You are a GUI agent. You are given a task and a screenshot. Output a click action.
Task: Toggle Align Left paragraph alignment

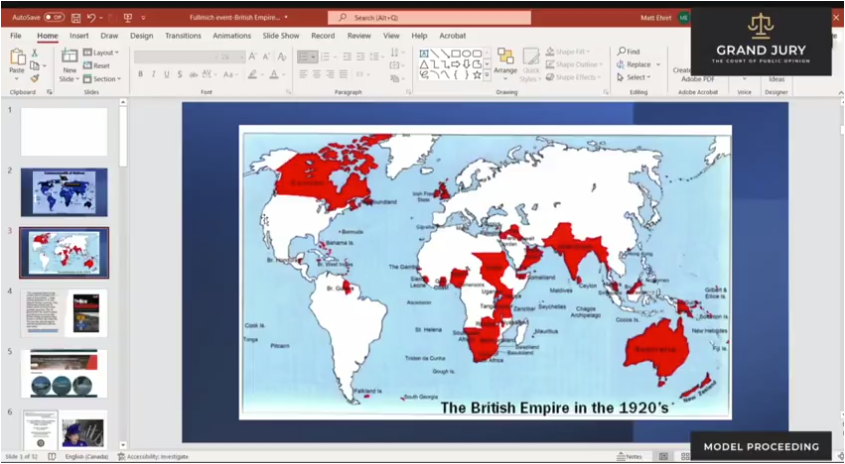click(x=303, y=74)
